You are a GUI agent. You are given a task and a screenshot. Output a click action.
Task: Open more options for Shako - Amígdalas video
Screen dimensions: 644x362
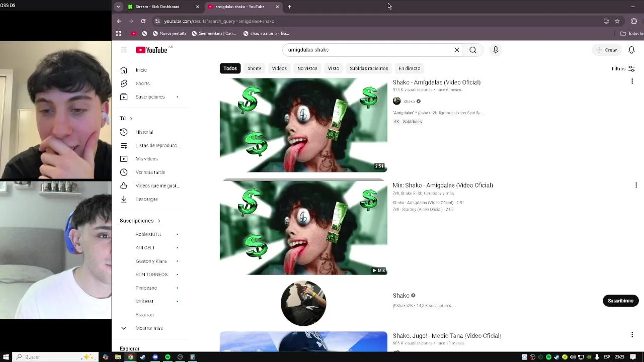pos(632,81)
